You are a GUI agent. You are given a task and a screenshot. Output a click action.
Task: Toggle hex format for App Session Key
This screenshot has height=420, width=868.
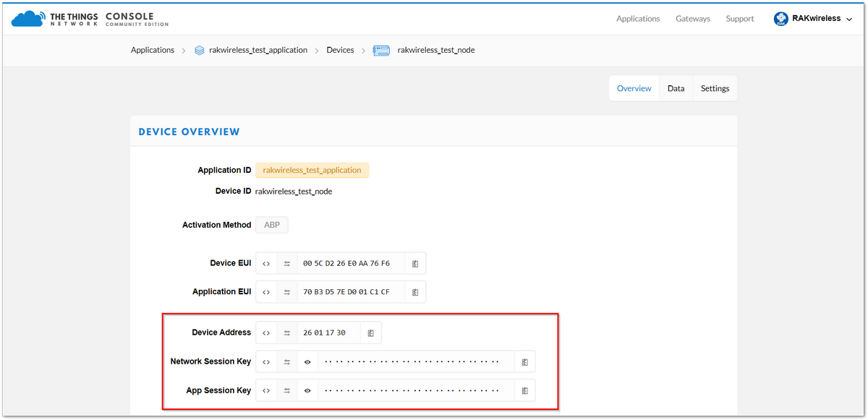[x=266, y=390]
